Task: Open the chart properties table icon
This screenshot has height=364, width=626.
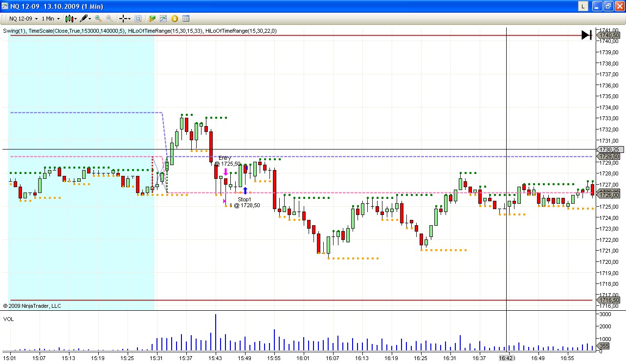Action: point(186,19)
